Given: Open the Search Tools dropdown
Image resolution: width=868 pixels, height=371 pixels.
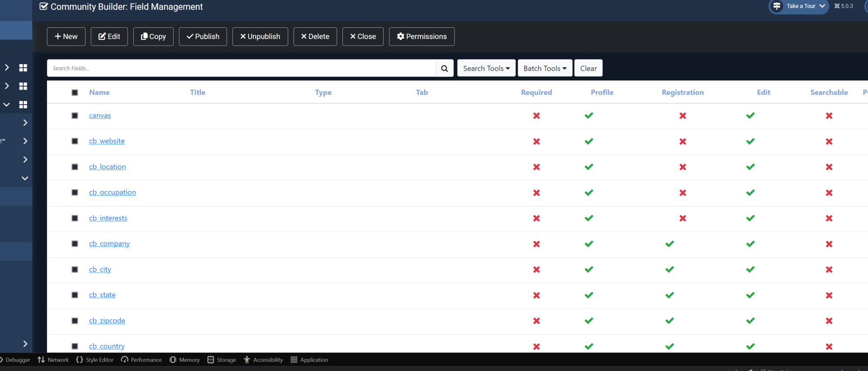Looking at the screenshot, I should [x=486, y=68].
